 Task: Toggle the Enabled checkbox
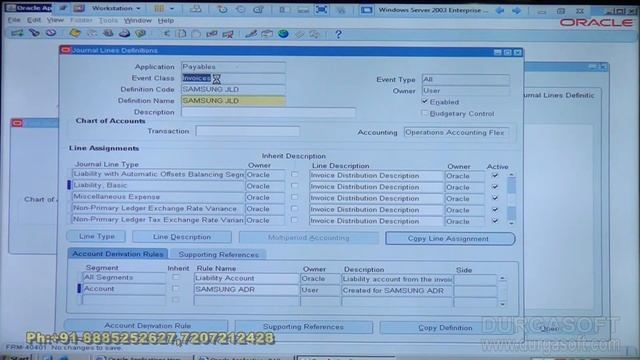pyautogui.click(x=424, y=101)
